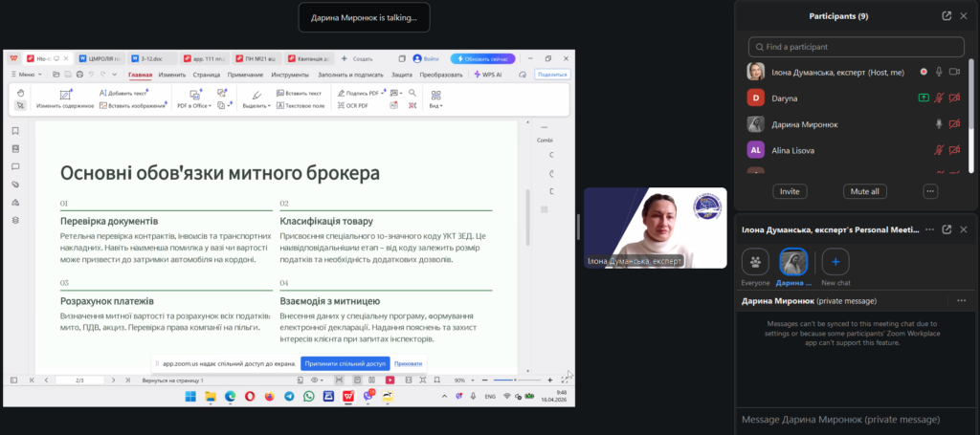Start a New chat in Zoom
Screen dimensions: 980x435
tap(836, 264)
